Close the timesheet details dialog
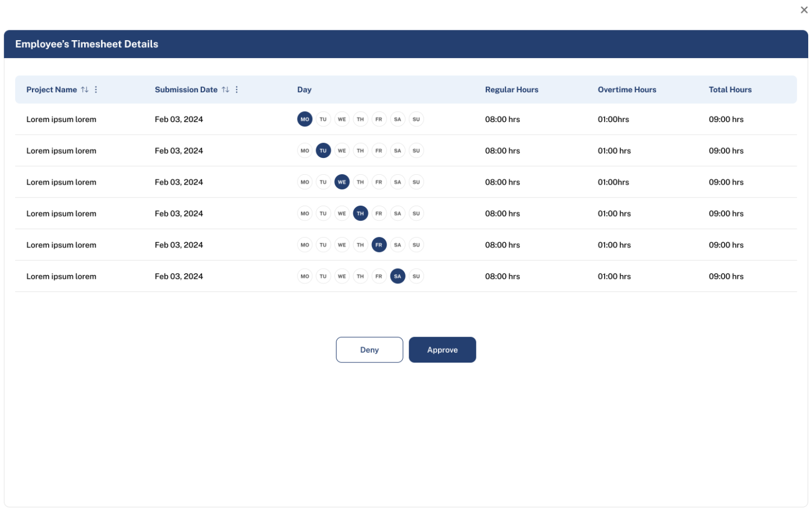 pos(804,10)
